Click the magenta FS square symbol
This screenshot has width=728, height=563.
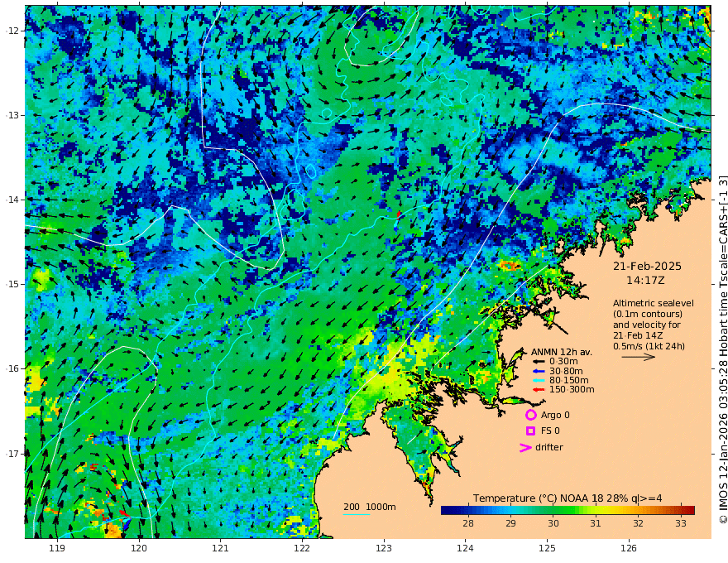point(530,431)
